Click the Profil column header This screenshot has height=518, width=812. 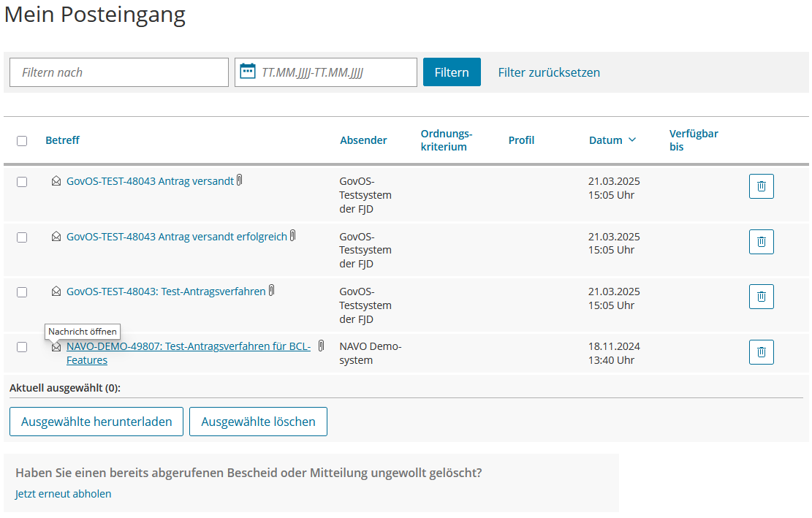pyautogui.click(x=521, y=140)
